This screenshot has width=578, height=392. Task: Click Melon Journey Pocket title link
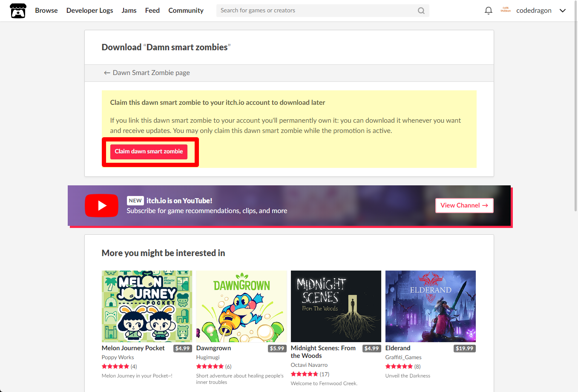[133, 348]
